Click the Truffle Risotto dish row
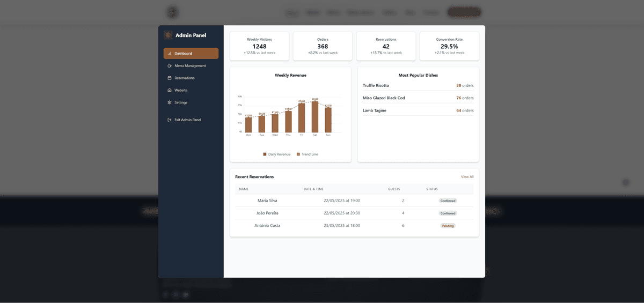 tap(418, 86)
